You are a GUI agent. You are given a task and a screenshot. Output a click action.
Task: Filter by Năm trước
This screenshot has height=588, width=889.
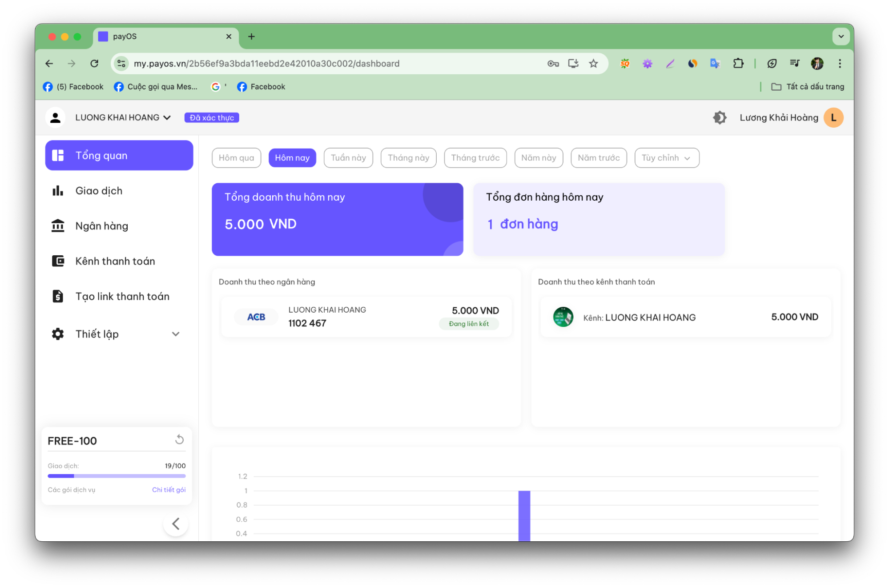pyautogui.click(x=599, y=158)
